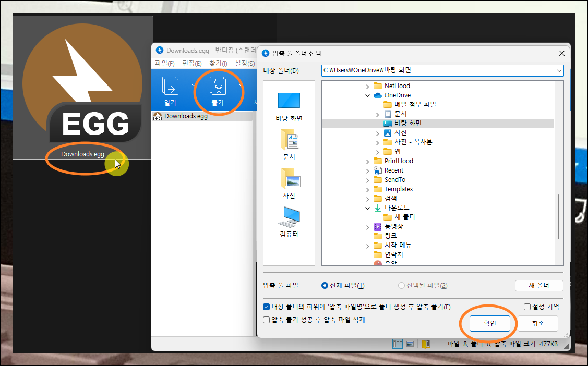Enable 압축 풀기 성공 후 압축 파일 삭제 checkbox

[266, 320]
